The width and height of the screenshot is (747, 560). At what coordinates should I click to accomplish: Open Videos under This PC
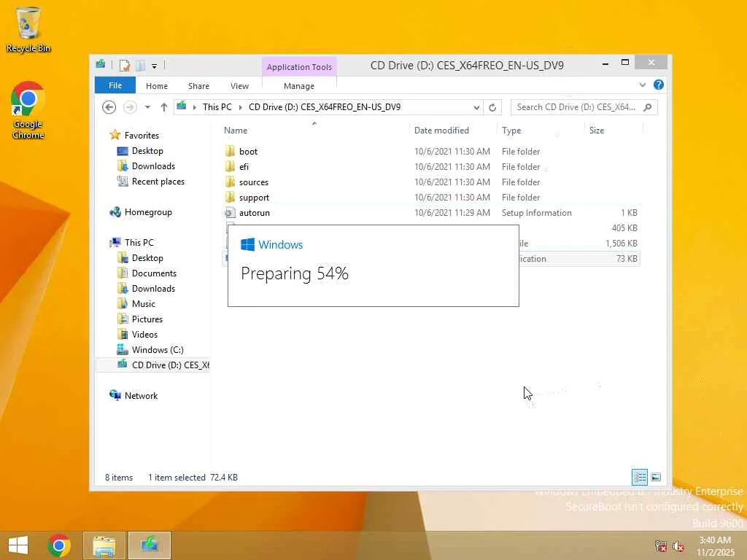(x=144, y=334)
